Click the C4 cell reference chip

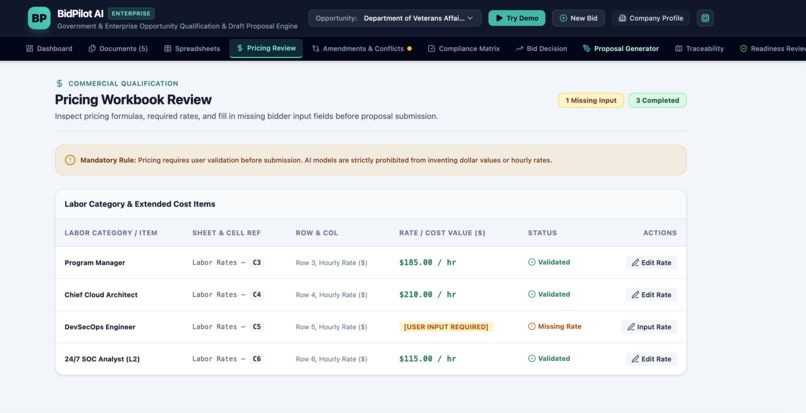pyautogui.click(x=257, y=295)
